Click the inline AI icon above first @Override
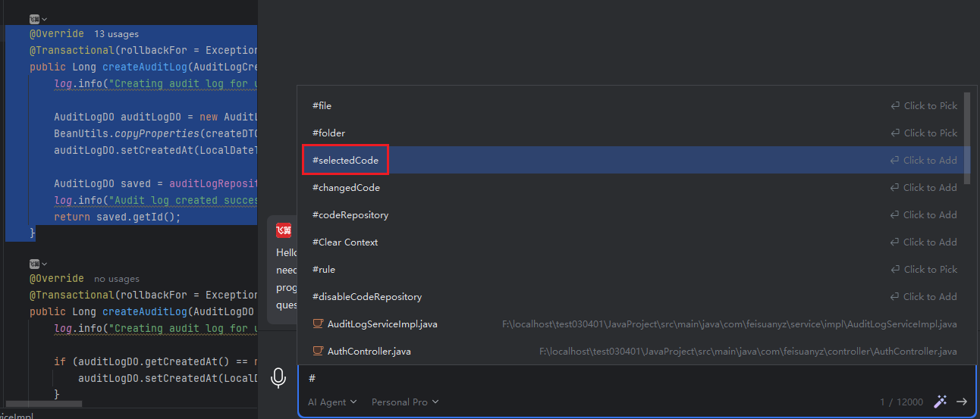 (35, 19)
